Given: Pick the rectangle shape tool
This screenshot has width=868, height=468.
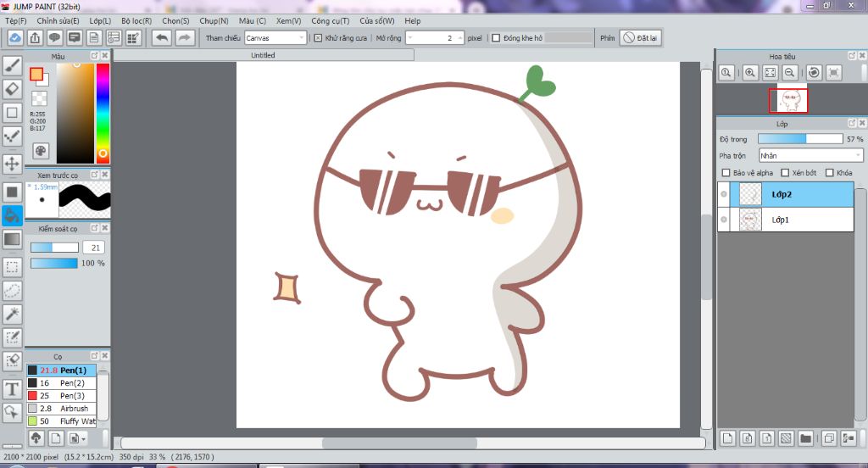Looking at the screenshot, I should click(12, 113).
